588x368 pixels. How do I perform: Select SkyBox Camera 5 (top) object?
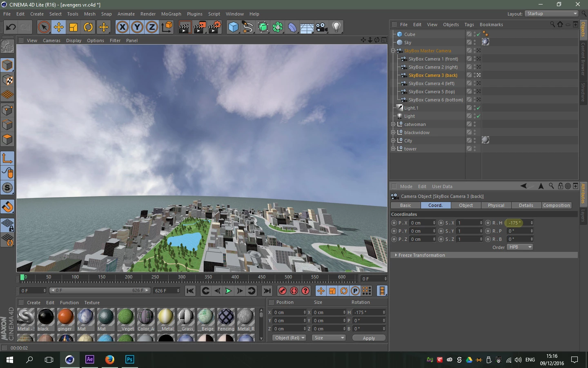(x=432, y=92)
